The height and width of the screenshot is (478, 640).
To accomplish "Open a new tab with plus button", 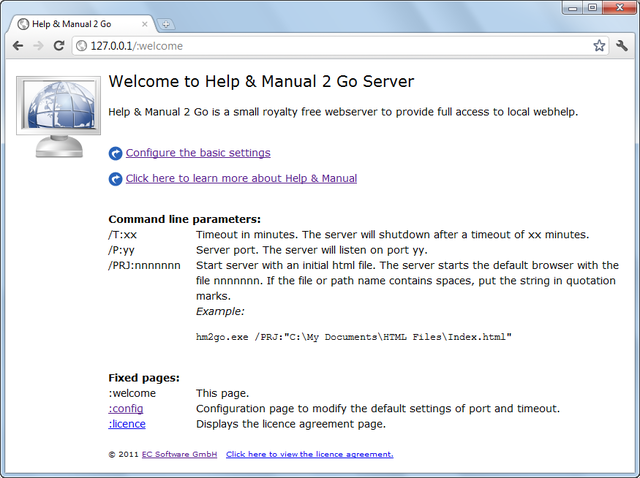I will (166, 24).
